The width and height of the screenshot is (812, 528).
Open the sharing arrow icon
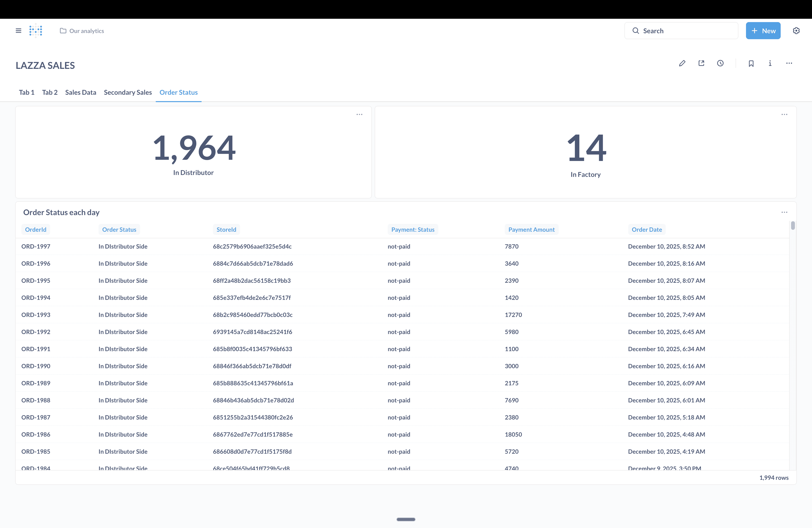(x=701, y=63)
